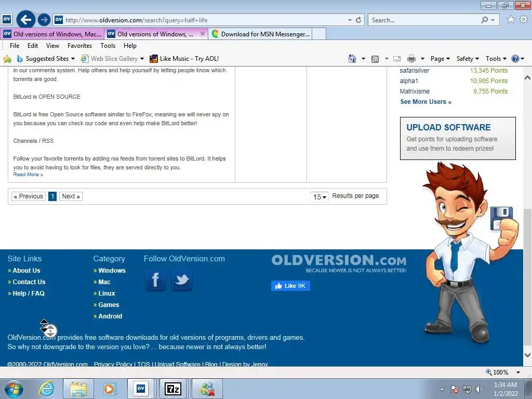Click the volume speaker tray icon
Viewport: 532px width, 399px height.
tap(480, 389)
